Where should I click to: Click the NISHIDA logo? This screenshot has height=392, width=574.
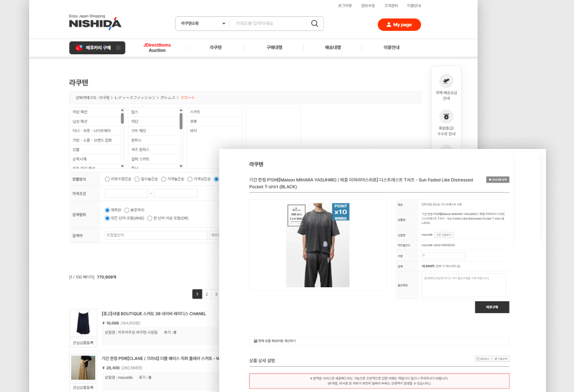point(95,23)
